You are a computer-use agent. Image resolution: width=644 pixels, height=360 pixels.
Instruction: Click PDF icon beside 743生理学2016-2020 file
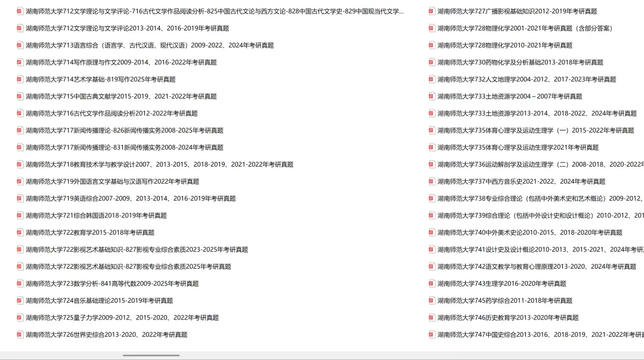click(x=432, y=284)
